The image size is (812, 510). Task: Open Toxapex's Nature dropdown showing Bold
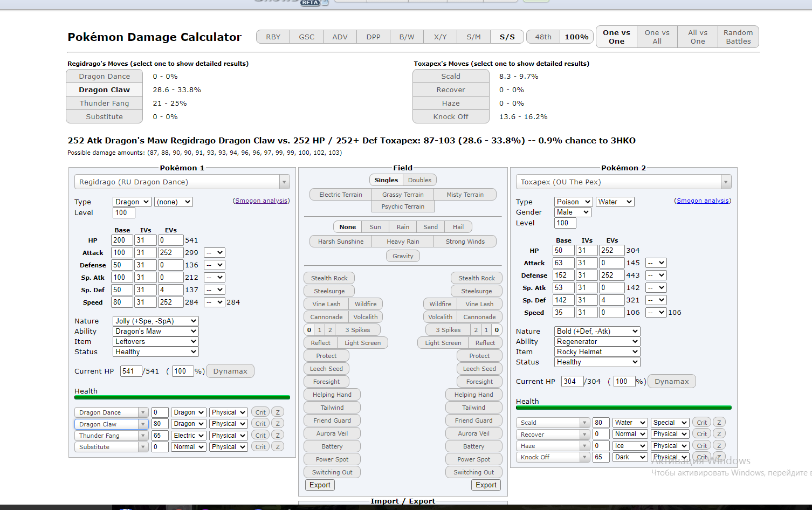[x=597, y=331]
